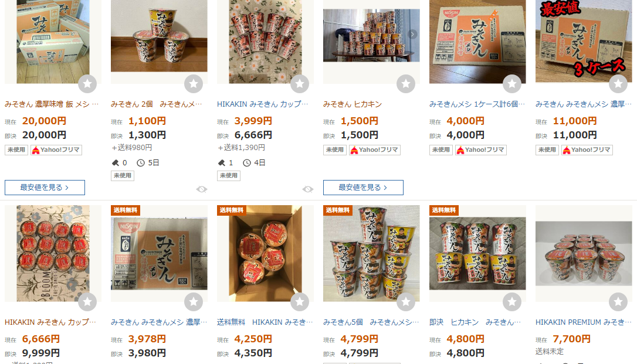Star the 3,978円 NISSIN box listing
Viewport: 637px width, 364px height.
(x=194, y=302)
